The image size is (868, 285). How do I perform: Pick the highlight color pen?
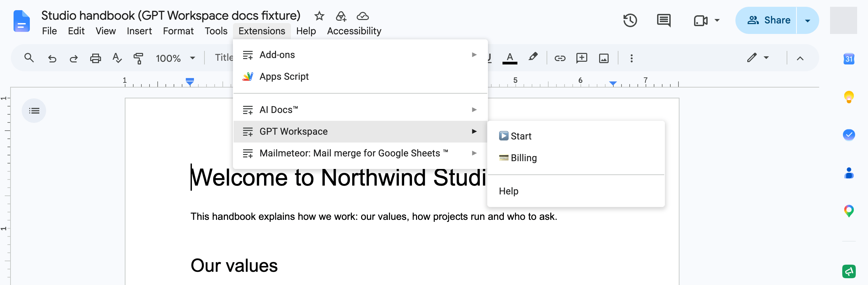(533, 57)
